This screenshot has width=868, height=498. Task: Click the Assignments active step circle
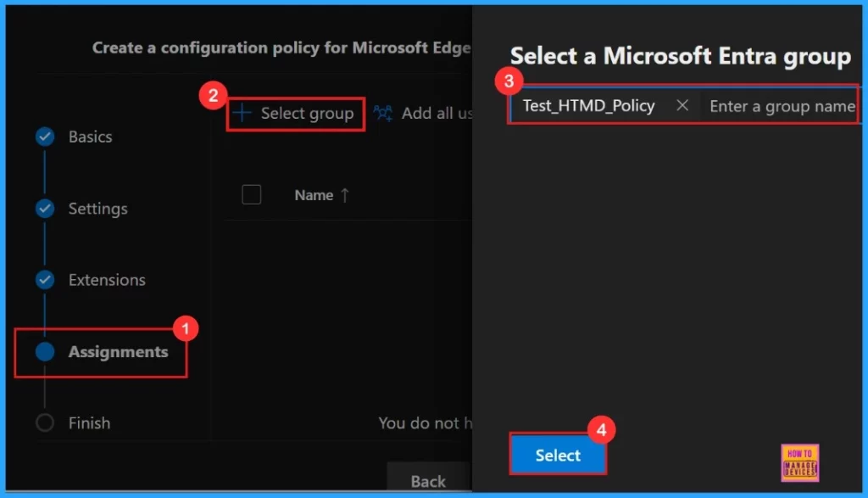[x=45, y=352]
